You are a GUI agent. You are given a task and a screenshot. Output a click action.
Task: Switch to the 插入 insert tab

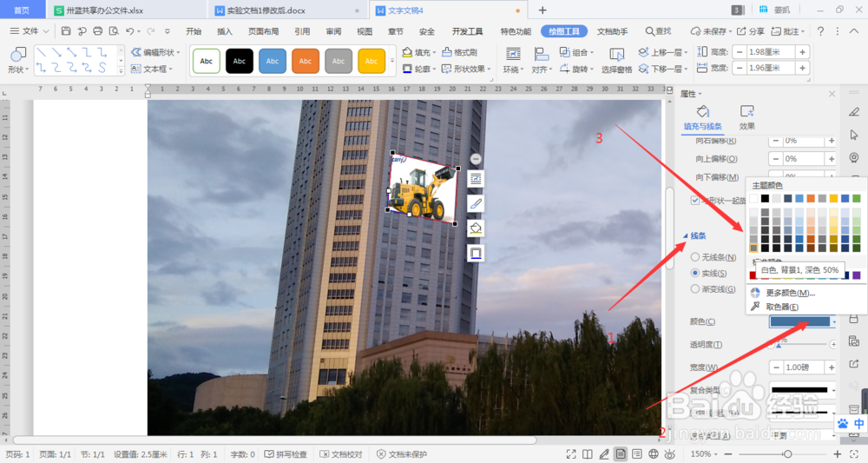224,31
